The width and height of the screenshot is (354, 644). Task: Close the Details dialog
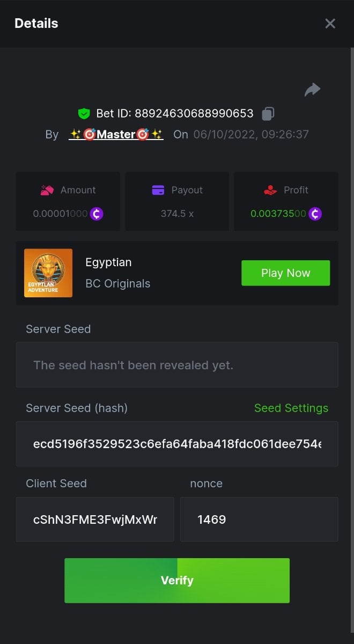(x=330, y=24)
